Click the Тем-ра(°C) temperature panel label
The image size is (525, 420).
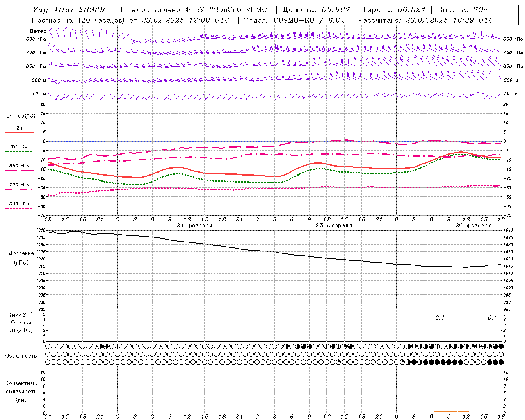pos(19,116)
